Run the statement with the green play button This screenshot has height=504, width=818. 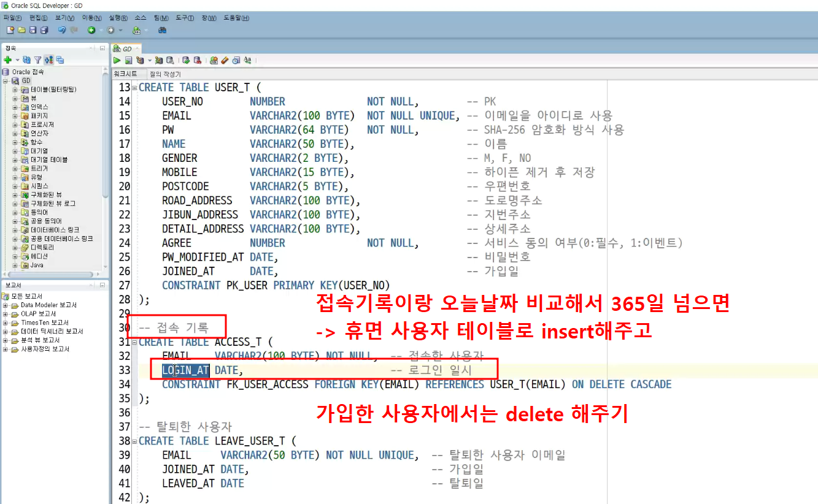(x=117, y=60)
